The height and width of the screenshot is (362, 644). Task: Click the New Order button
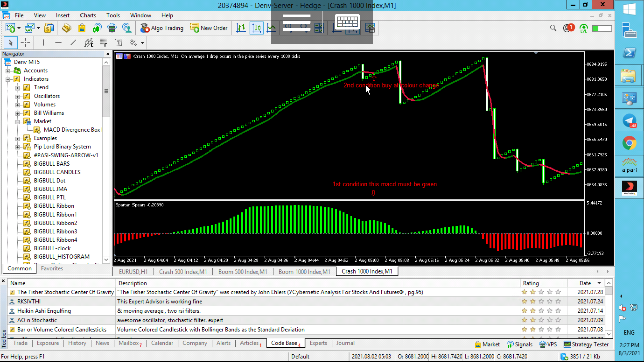(209, 28)
